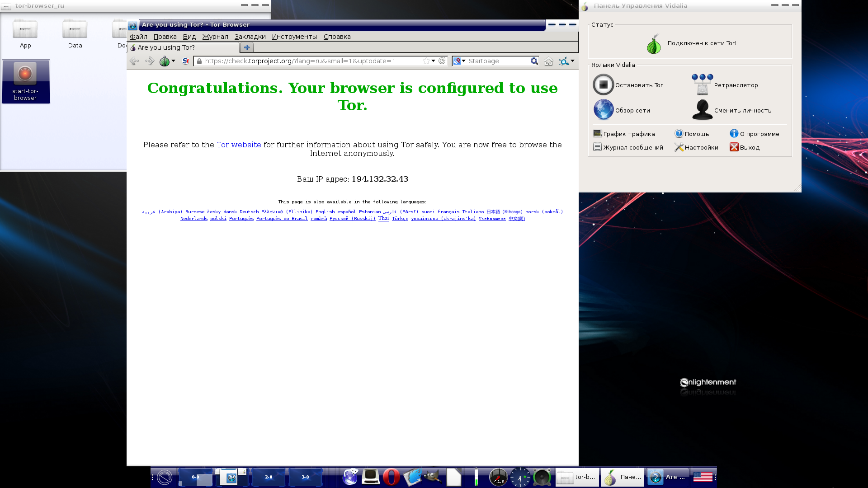Image resolution: width=868 pixels, height=488 pixels.
Task: Click О программе in Vidalia
Action: pyautogui.click(x=755, y=134)
